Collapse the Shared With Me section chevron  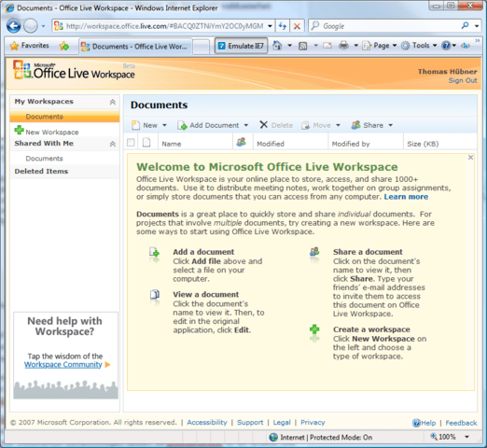[x=113, y=144]
